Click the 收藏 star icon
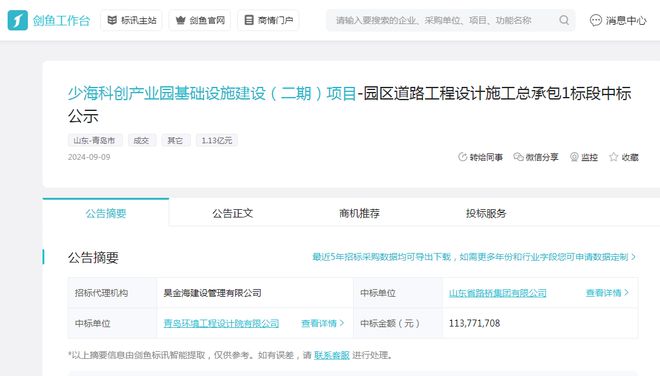 [x=613, y=157]
